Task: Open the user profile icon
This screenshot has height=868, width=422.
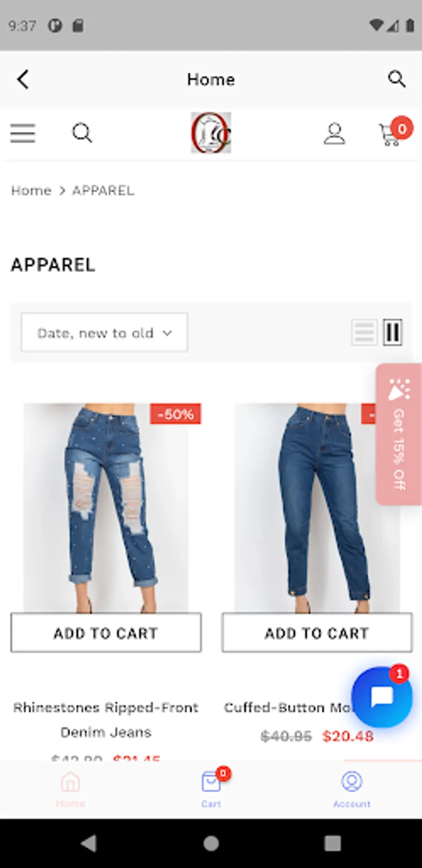Action: 334,134
